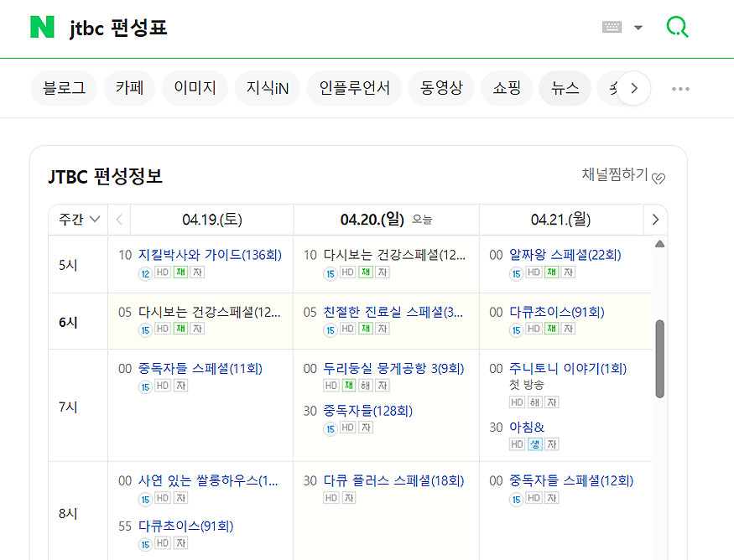Image resolution: width=734 pixels, height=560 pixels.
Task: Click the 5시 time row label
Action: coord(68,265)
